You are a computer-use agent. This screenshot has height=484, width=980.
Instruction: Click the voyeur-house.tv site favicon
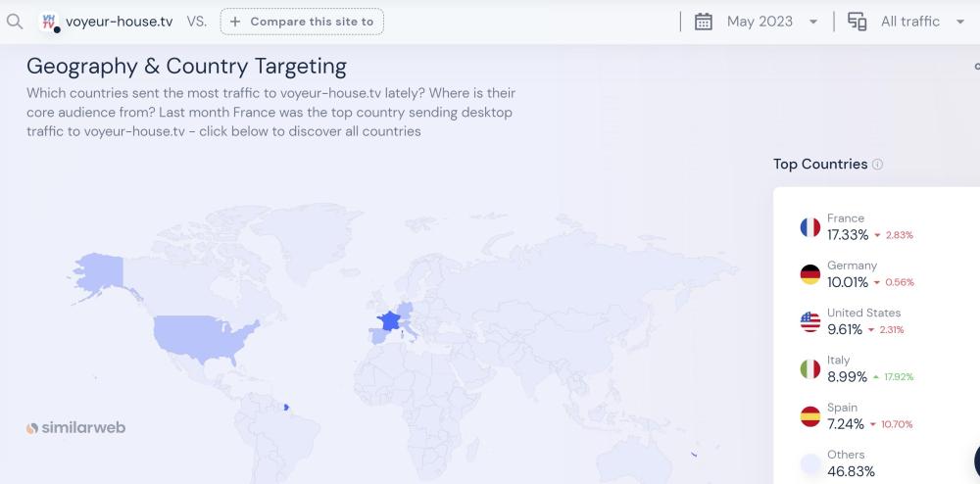48,22
